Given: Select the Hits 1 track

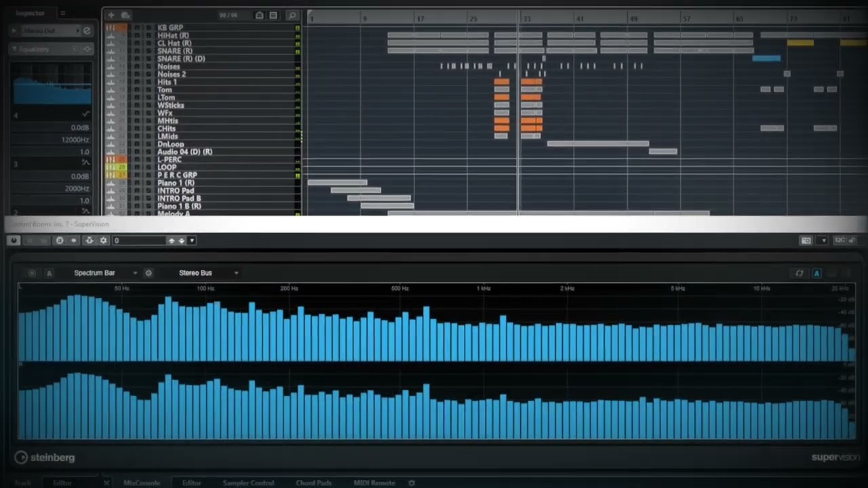Looking at the screenshot, I should point(167,82).
